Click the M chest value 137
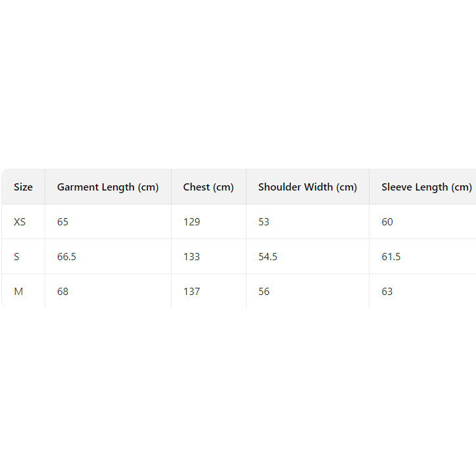Screen dimensions: 476x475 [x=191, y=292]
